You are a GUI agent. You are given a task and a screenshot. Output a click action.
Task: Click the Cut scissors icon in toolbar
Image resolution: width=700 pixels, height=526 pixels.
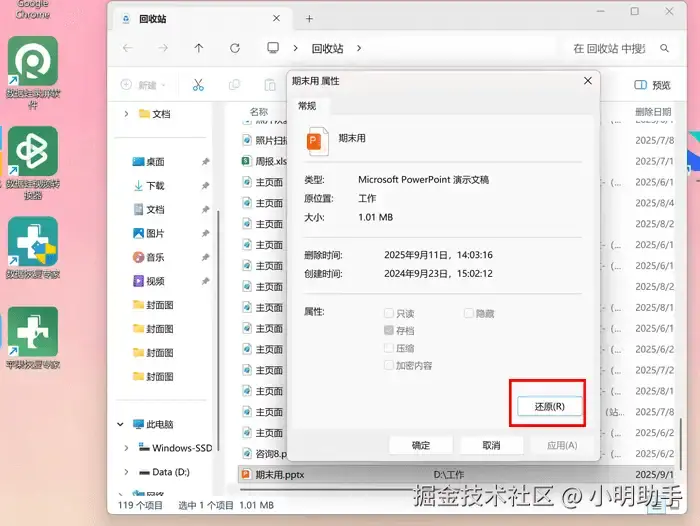(x=198, y=84)
